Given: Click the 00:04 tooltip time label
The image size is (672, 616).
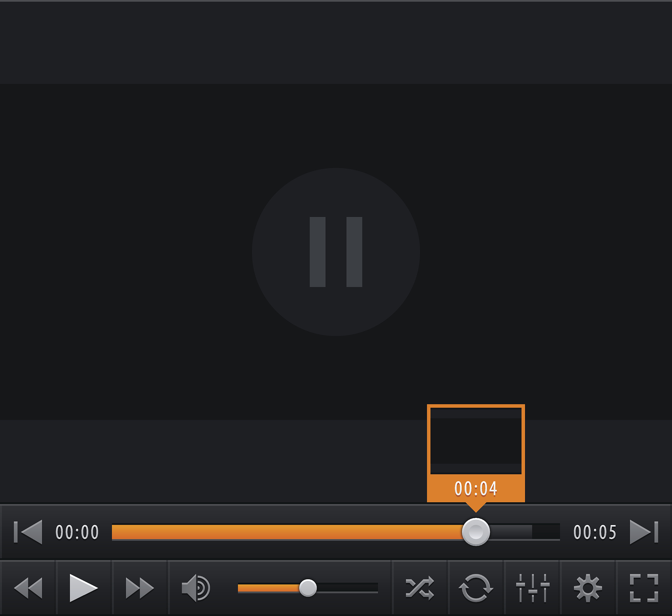Looking at the screenshot, I should (476, 489).
